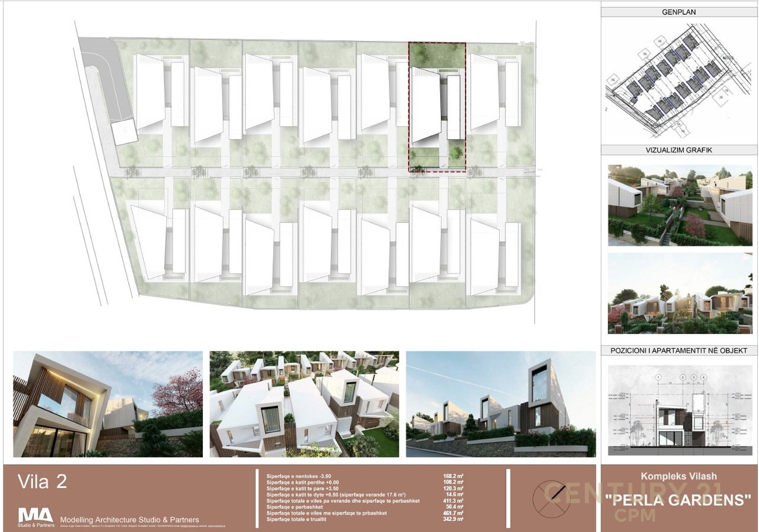Click the GENPLAN section header
The image size is (759, 532).
[679, 11]
